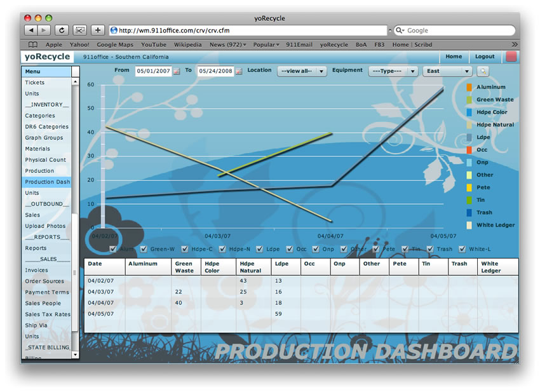Click the red square button next to Logout

tap(511, 57)
